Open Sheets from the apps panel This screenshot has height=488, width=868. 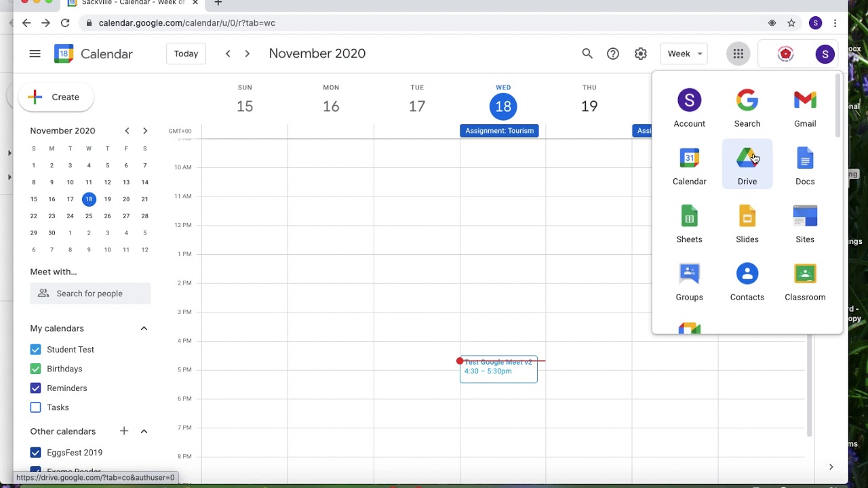point(690,224)
